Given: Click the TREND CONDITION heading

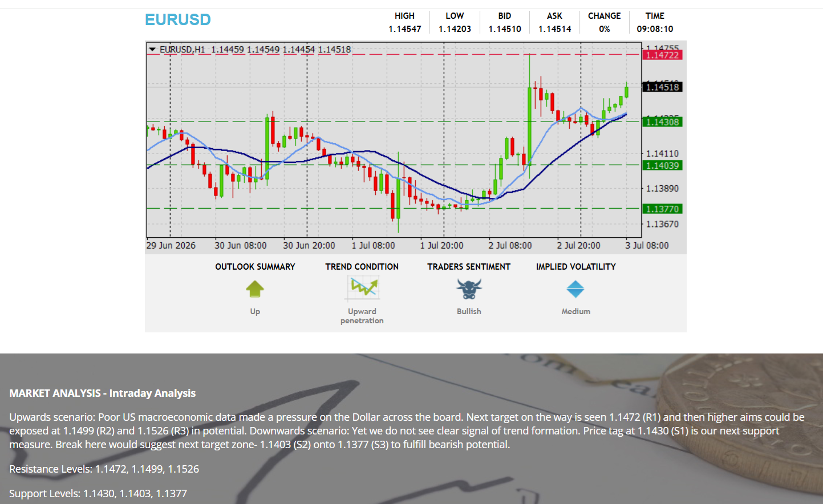Looking at the screenshot, I should (362, 267).
